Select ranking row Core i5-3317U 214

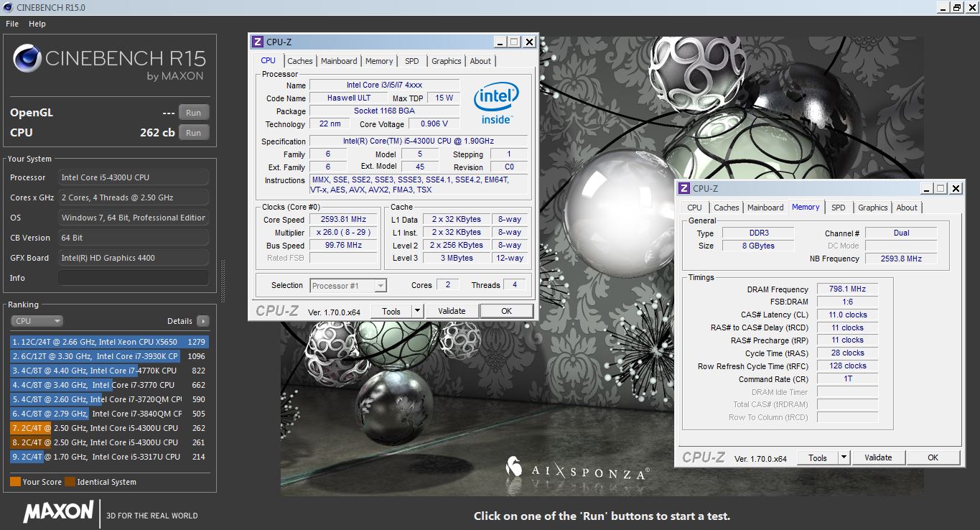point(109,457)
